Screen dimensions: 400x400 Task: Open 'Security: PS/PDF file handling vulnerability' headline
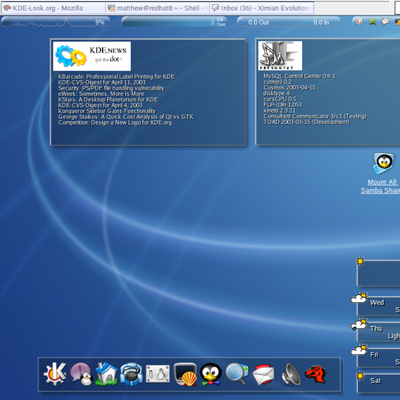111,88
